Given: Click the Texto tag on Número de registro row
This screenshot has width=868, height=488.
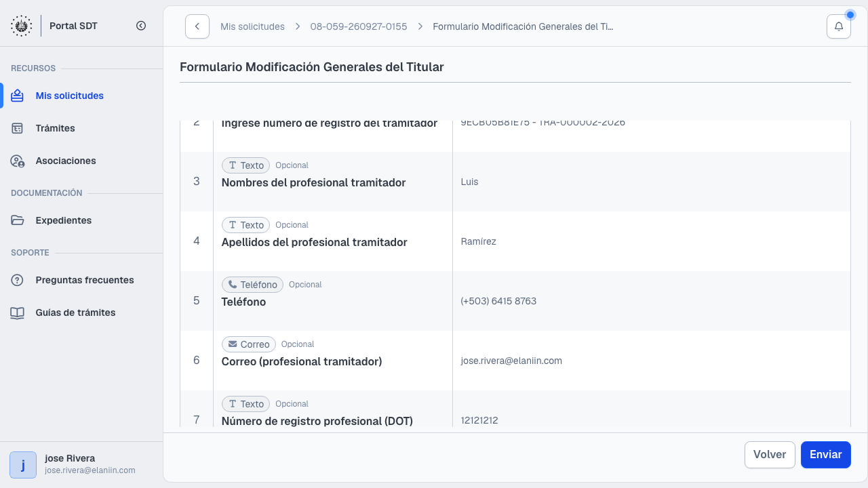Looking at the screenshot, I should (x=245, y=404).
